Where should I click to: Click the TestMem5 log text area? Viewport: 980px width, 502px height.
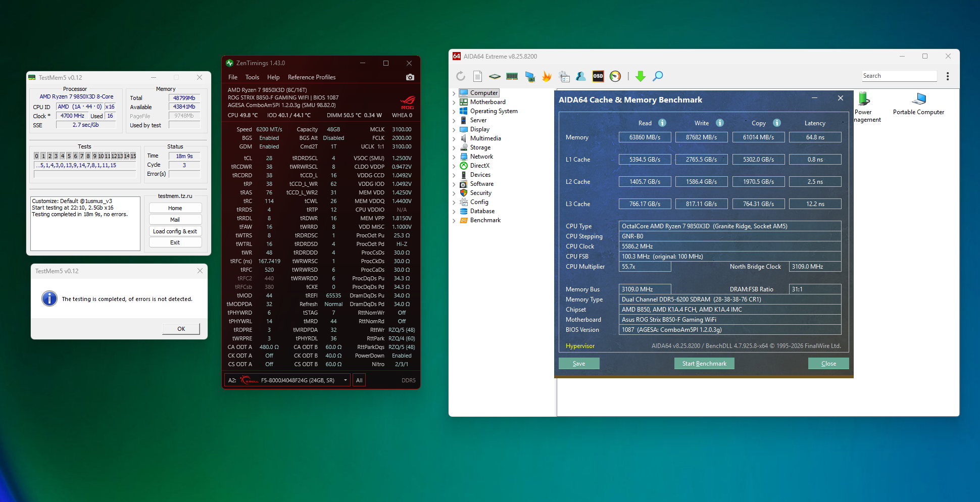tap(85, 224)
